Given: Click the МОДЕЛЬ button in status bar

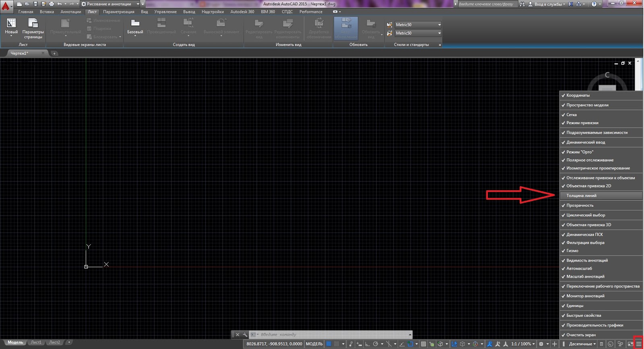Looking at the screenshot, I should [314, 344].
